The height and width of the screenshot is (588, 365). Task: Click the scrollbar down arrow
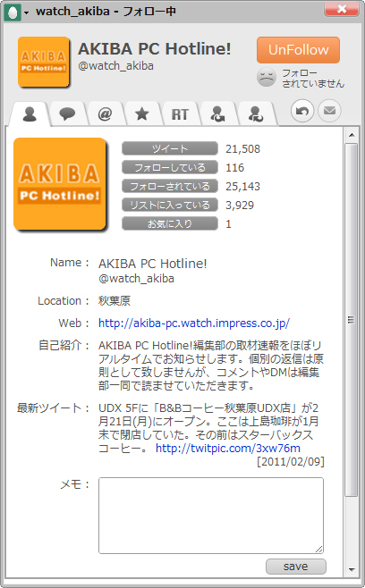click(x=352, y=569)
